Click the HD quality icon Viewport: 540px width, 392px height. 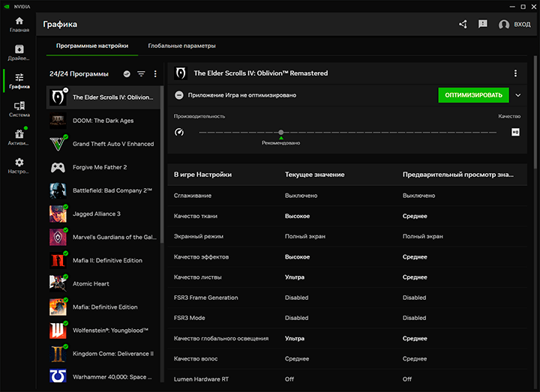pyautogui.click(x=515, y=132)
